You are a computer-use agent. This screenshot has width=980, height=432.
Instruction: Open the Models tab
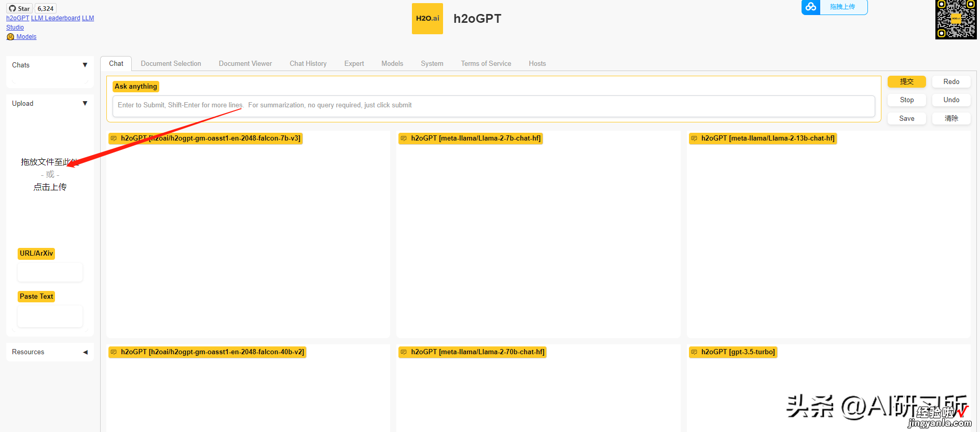point(392,63)
